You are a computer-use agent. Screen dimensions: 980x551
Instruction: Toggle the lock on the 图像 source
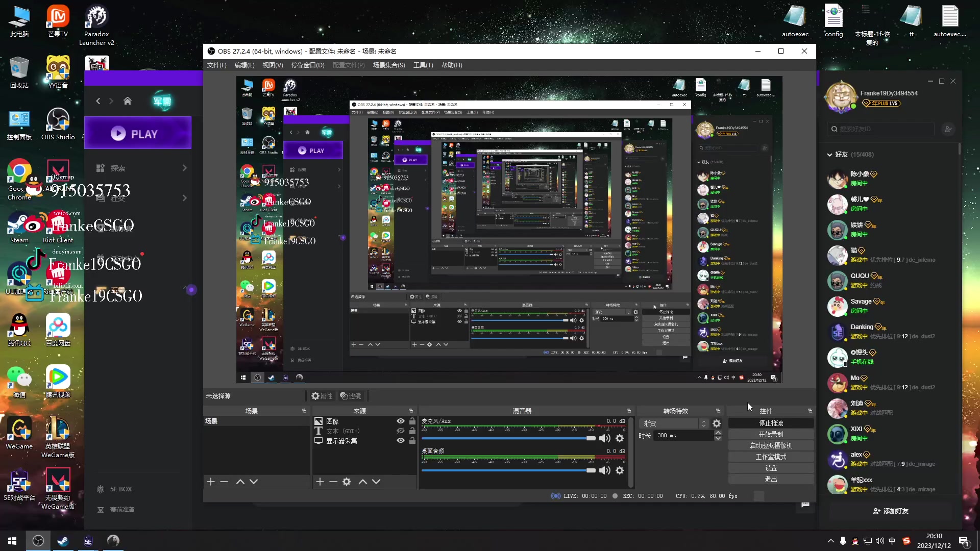pyautogui.click(x=412, y=421)
